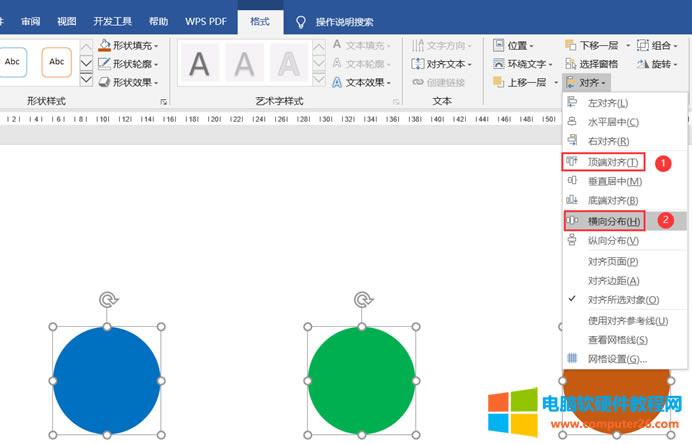Select the Format (格式) tab
Image resolution: width=692 pixels, height=444 pixels.
(260, 21)
